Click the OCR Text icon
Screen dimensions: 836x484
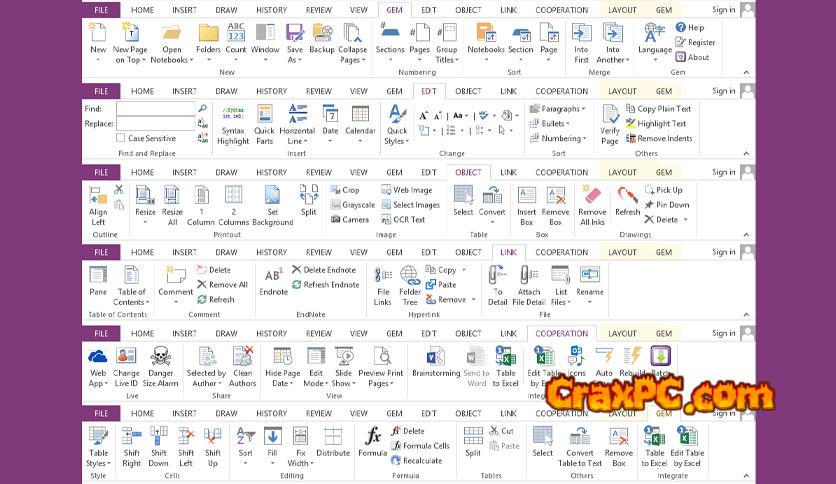[x=403, y=219]
